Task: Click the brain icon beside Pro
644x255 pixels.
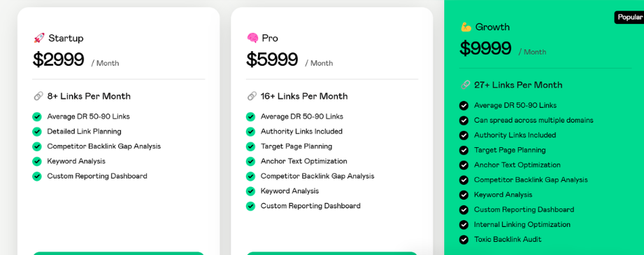Action: point(252,39)
